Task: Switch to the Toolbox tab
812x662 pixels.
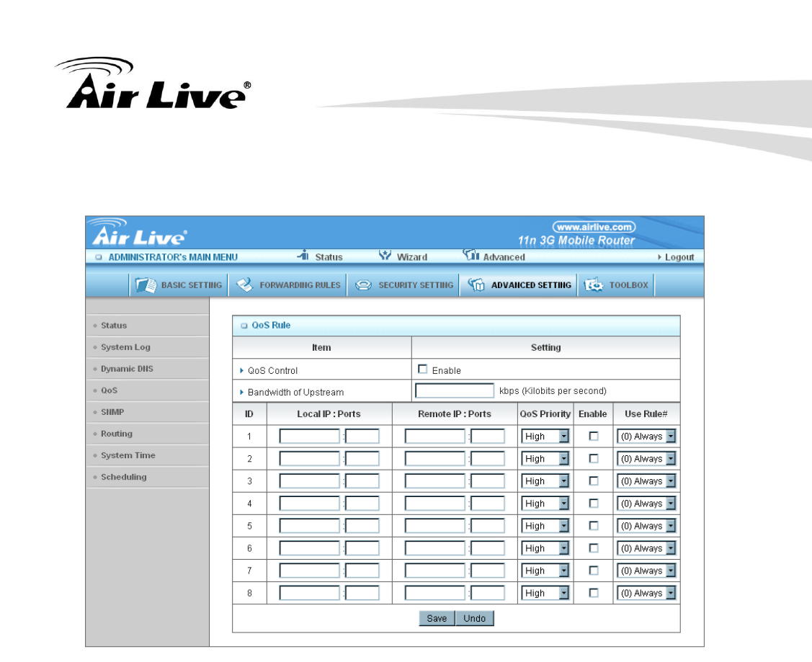Action: coord(616,285)
